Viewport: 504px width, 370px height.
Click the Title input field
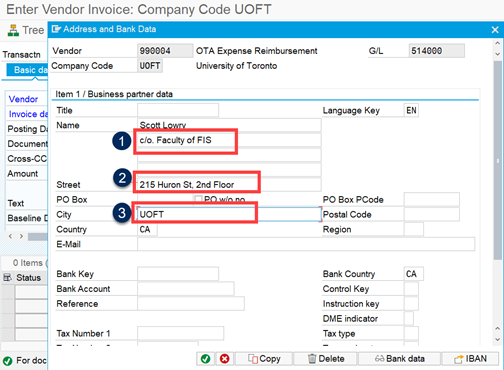click(178, 110)
